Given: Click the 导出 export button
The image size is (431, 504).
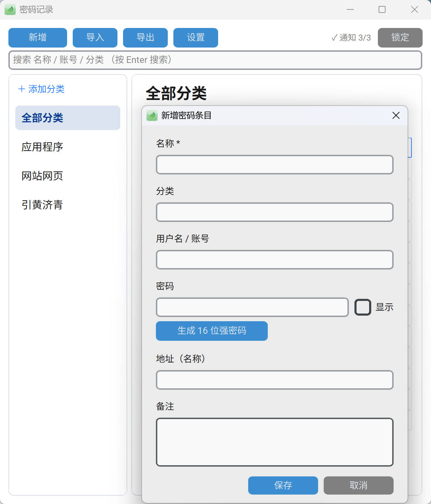Looking at the screenshot, I should (145, 38).
